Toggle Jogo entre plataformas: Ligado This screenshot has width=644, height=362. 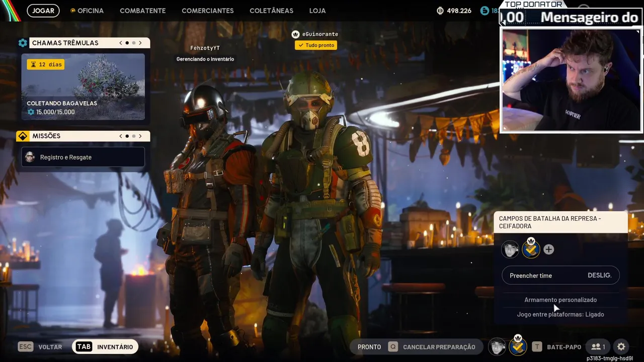tap(560, 314)
